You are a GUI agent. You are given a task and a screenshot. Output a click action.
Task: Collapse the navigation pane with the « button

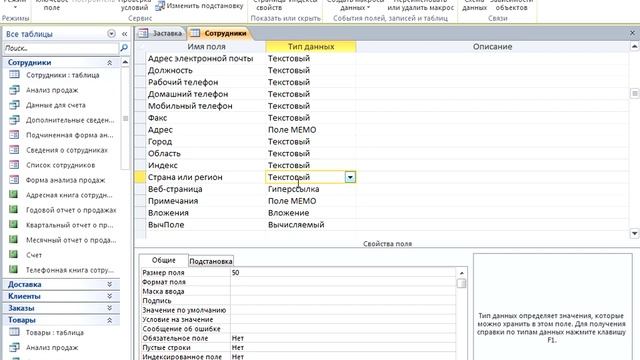(x=124, y=34)
